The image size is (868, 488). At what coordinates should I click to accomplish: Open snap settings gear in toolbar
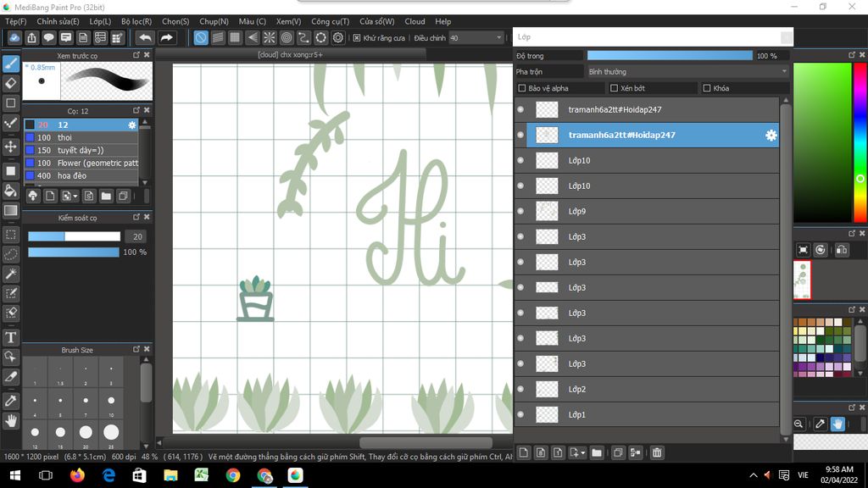point(338,37)
